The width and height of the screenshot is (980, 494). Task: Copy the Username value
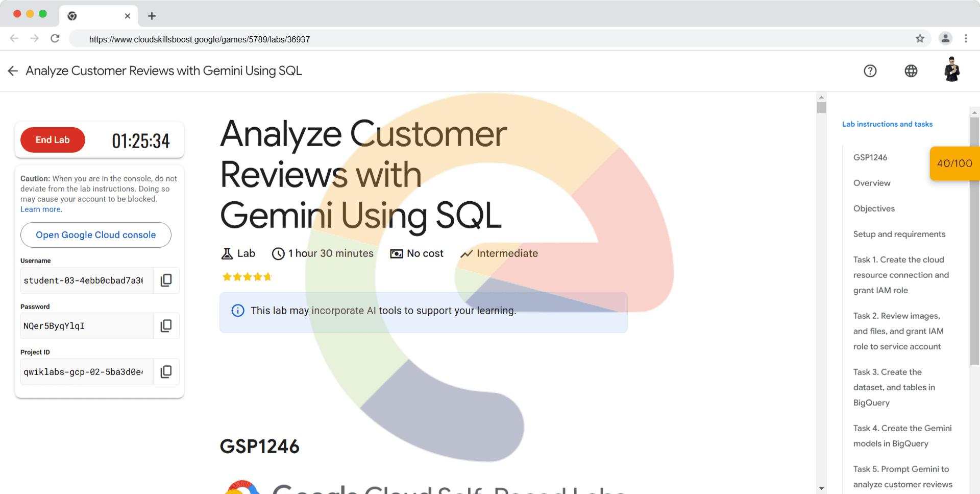166,280
